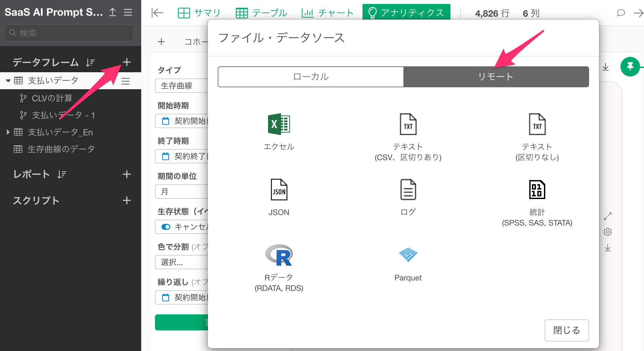Open the menu for 支払いデータ data frame

click(126, 81)
